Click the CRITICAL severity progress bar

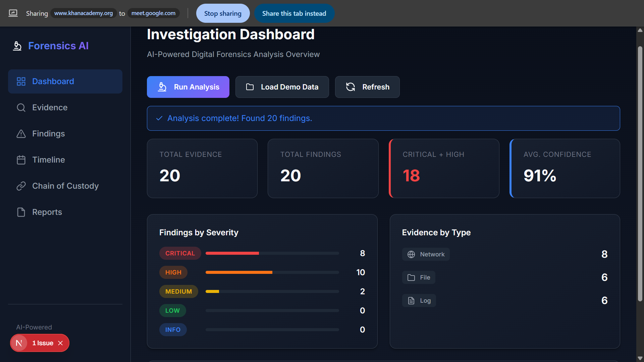point(272,253)
